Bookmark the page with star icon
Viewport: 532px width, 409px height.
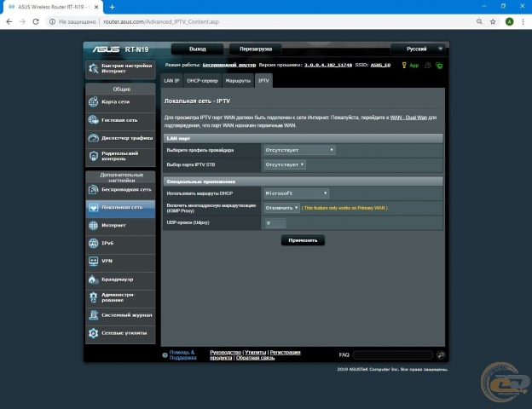point(493,21)
